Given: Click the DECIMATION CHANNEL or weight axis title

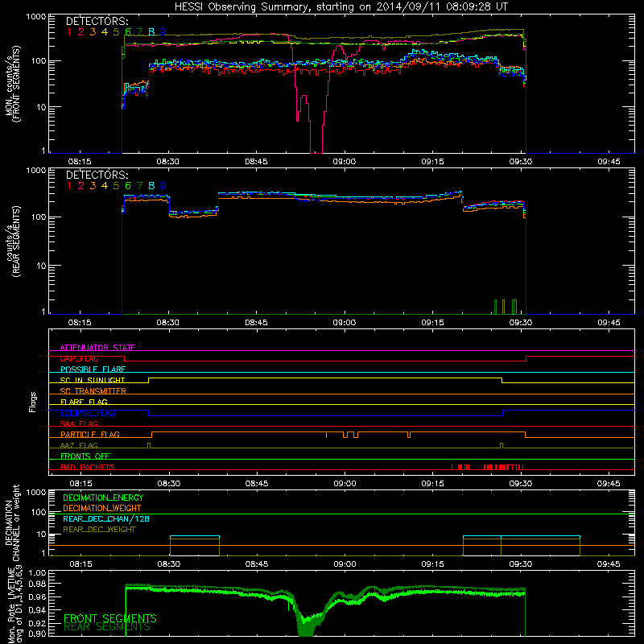Looking at the screenshot, I should (12, 522).
